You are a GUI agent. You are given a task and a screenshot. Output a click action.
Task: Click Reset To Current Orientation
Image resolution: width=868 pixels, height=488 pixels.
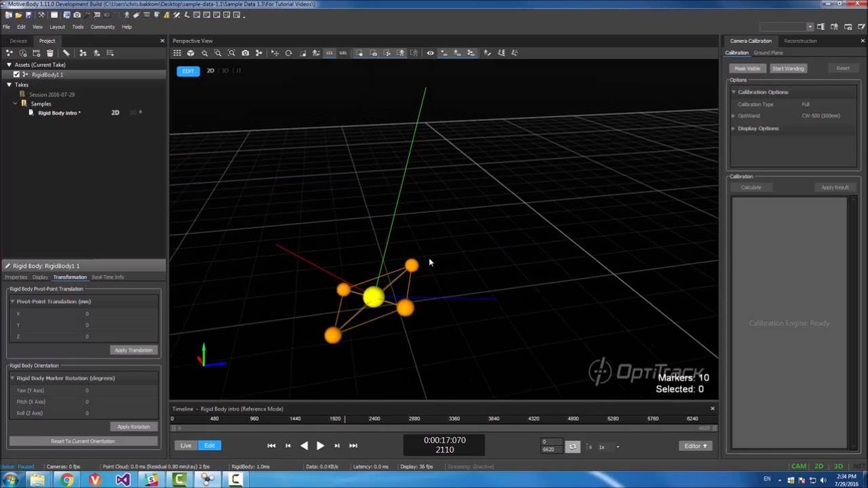(x=83, y=441)
